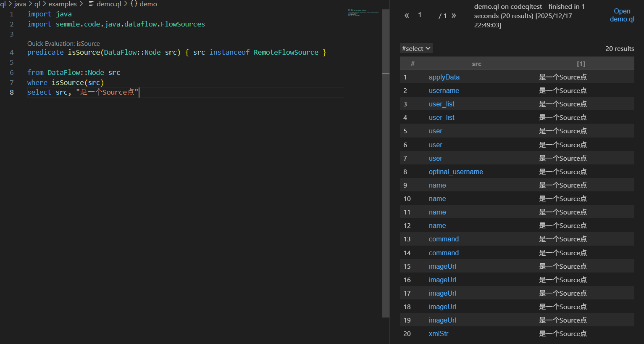
Task: Open the xmlStr result link
Action: pos(438,333)
